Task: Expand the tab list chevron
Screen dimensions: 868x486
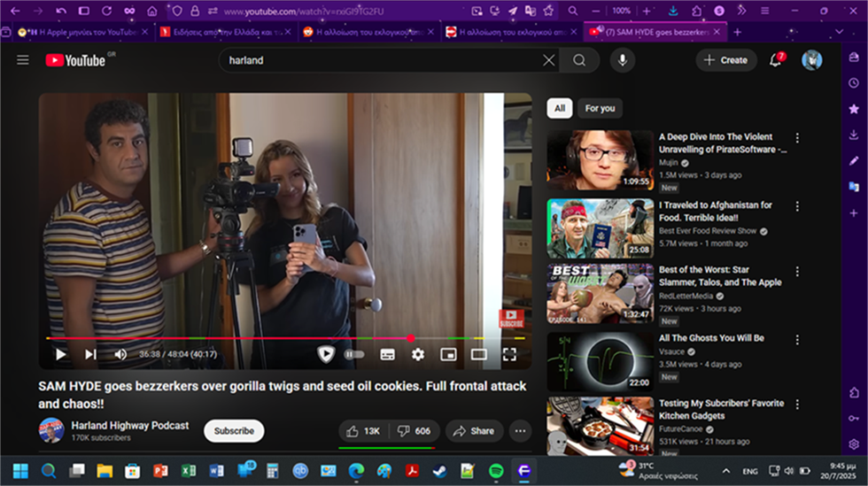Action: 840,32
